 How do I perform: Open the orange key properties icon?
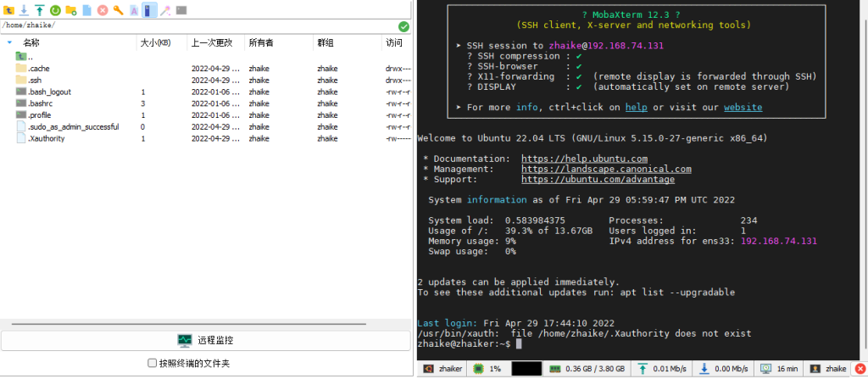click(118, 10)
